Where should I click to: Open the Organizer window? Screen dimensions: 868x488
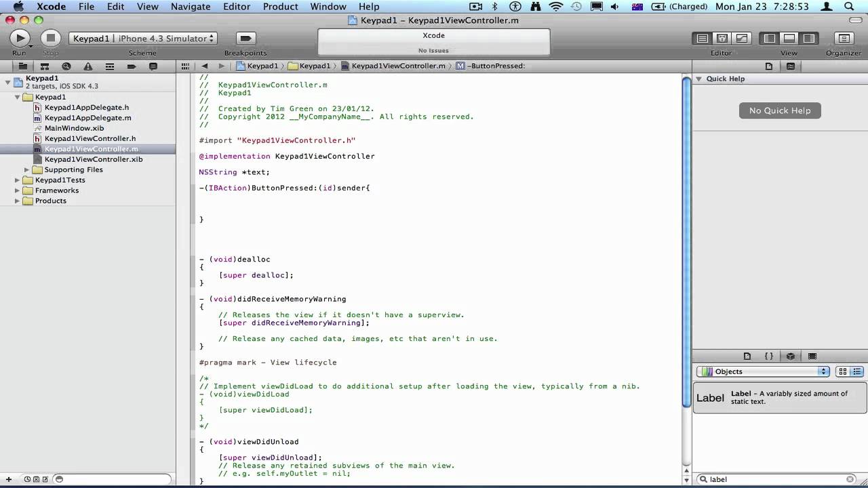point(844,39)
